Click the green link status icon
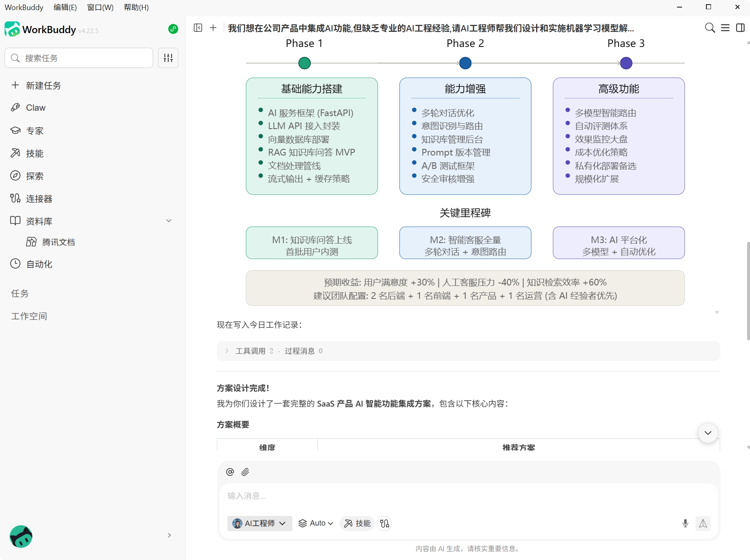This screenshot has height=560, width=750. [173, 29]
